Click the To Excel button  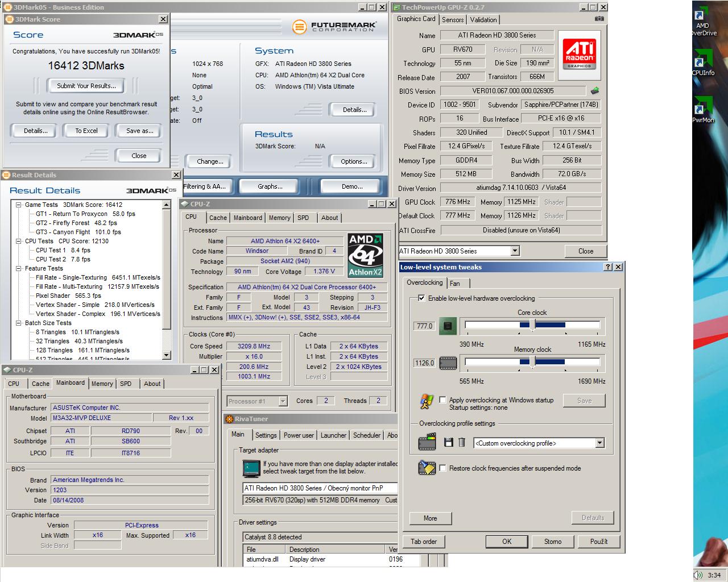tap(86, 131)
